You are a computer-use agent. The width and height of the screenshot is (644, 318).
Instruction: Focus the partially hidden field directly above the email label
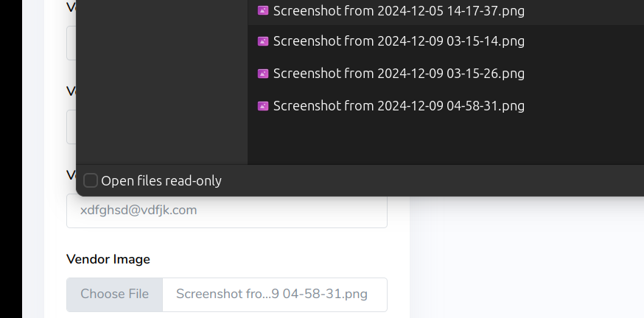71,127
